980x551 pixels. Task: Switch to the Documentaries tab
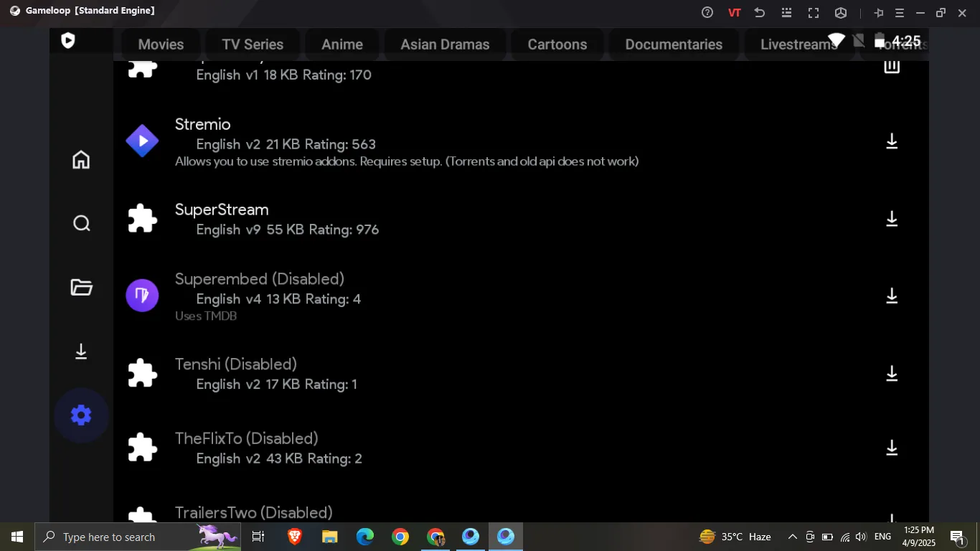tap(674, 44)
